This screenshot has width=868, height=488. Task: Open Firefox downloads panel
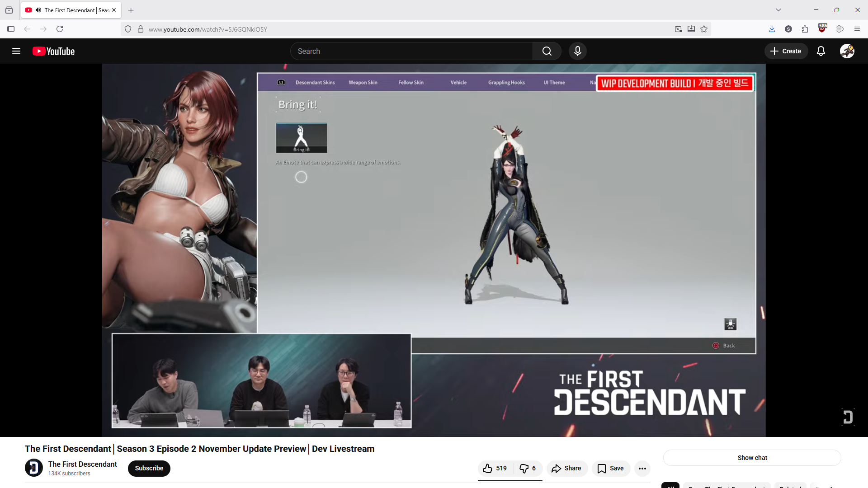[772, 29]
